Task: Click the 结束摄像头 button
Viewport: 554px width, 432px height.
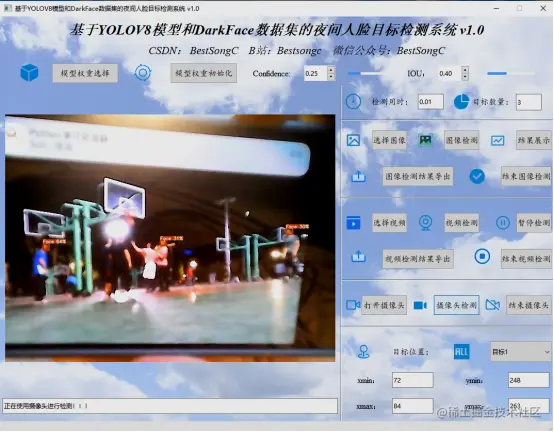Action: click(x=529, y=305)
